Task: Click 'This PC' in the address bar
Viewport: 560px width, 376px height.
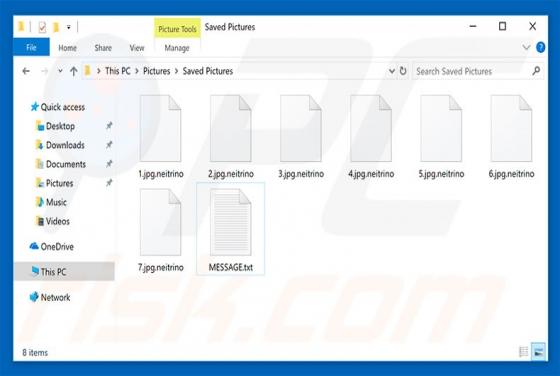Action: [x=118, y=71]
